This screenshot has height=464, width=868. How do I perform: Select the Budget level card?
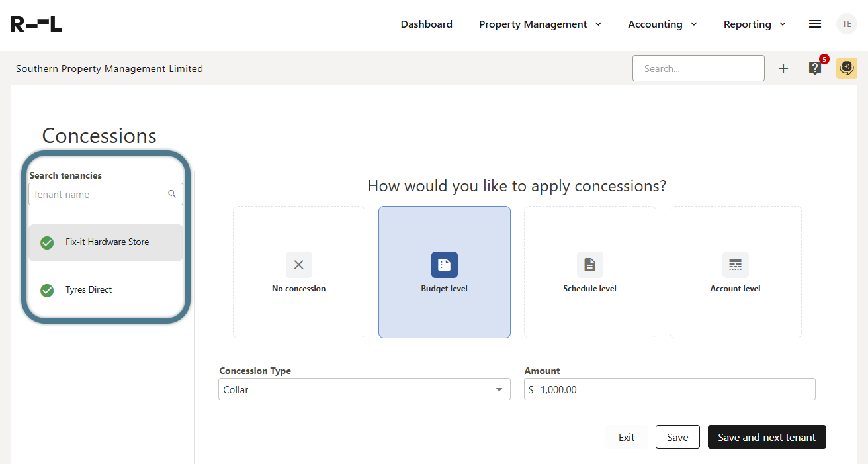(445, 272)
